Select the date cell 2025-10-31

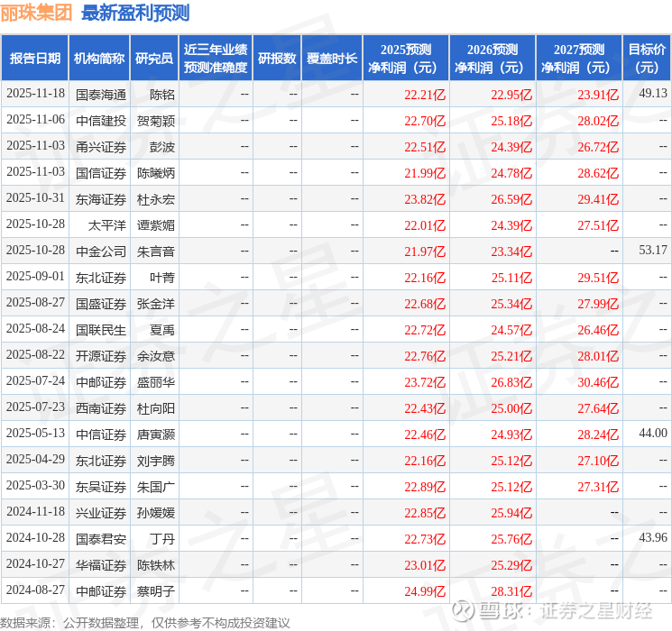(x=35, y=198)
